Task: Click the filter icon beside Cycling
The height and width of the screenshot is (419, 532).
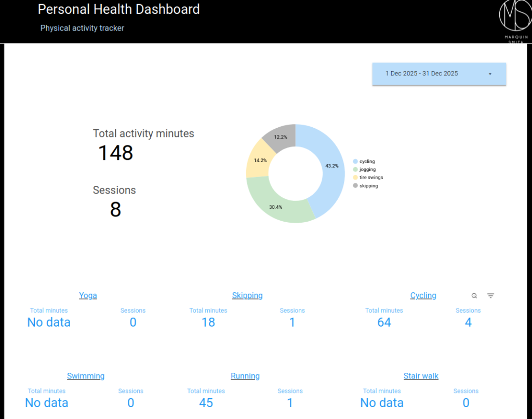Action: coord(490,295)
